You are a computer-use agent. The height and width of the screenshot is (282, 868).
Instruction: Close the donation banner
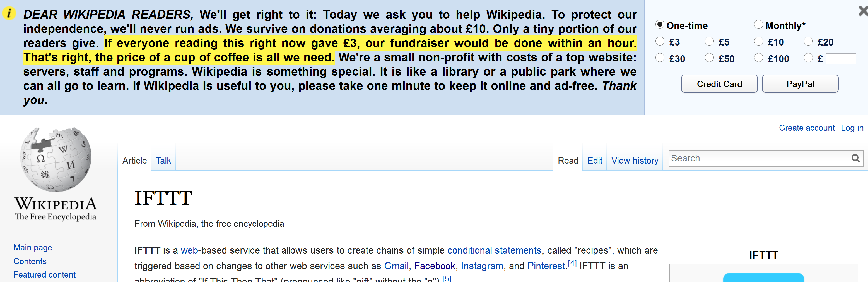863,11
